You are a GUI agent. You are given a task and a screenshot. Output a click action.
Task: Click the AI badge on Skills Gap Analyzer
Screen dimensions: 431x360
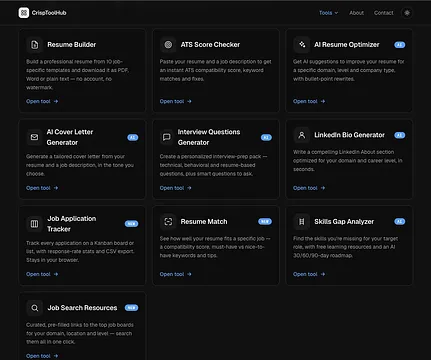400,221
